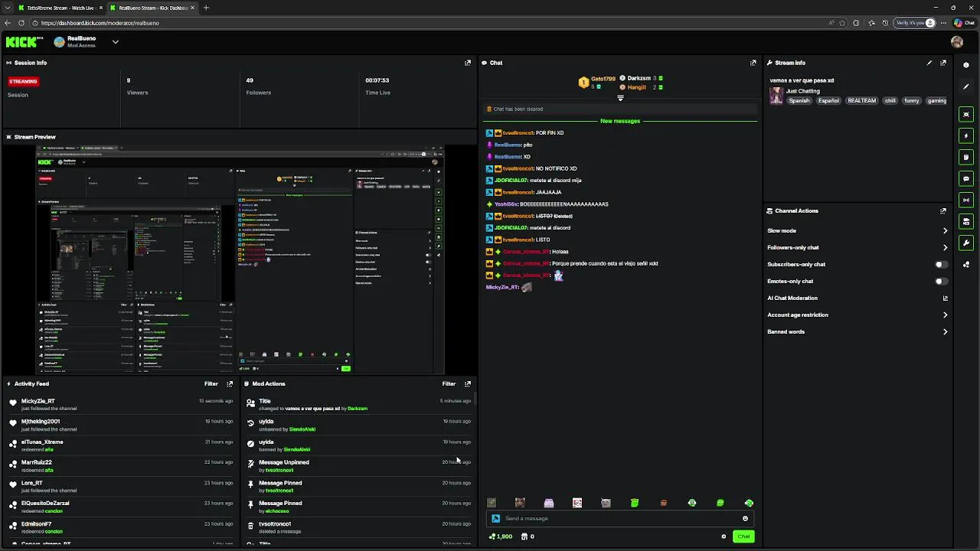Click the Kick logo
The height and width of the screenshot is (551, 980).
tap(24, 42)
